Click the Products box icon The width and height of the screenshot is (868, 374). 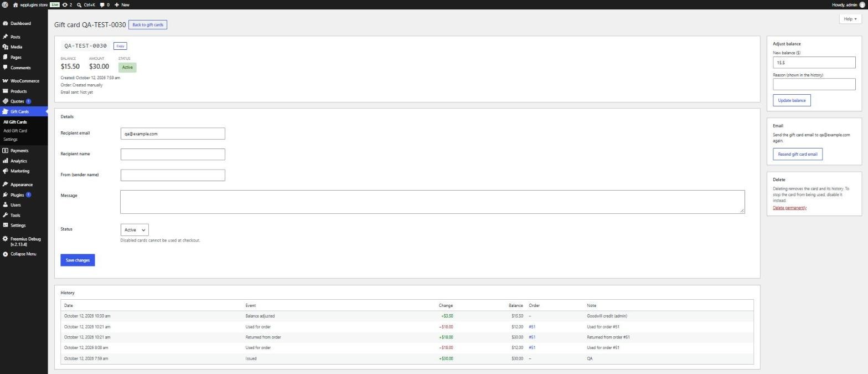click(x=5, y=91)
